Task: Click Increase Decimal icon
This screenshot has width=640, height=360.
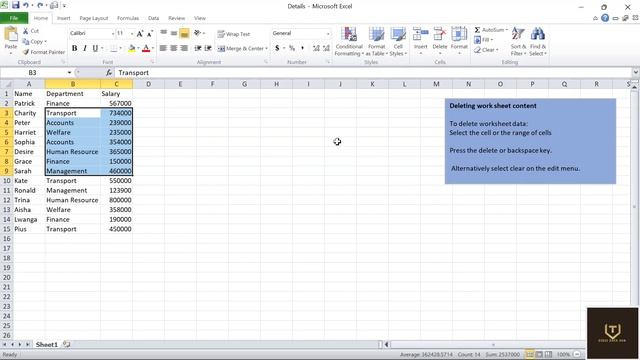Action: tap(316, 49)
